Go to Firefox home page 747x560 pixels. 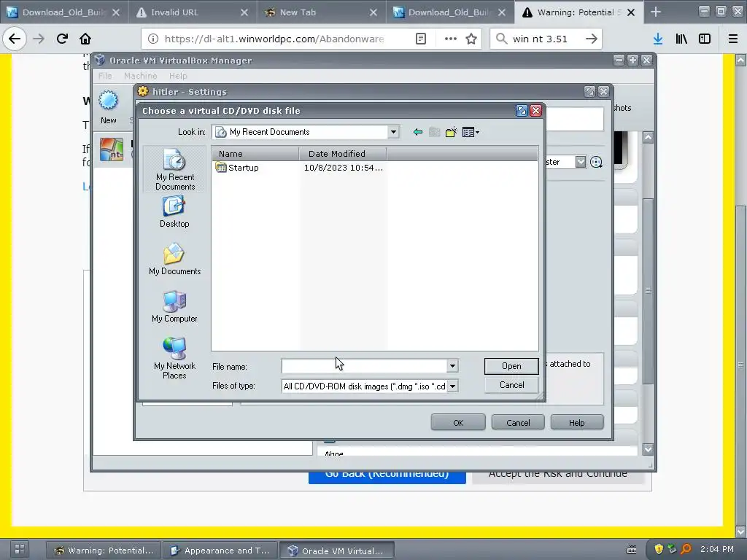(x=85, y=39)
